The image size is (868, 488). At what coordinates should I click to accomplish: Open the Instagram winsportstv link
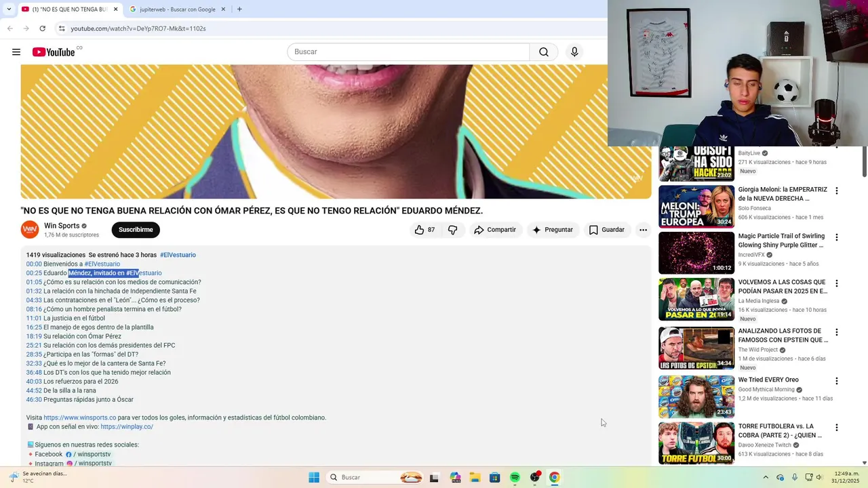click(x=90, y=464)
